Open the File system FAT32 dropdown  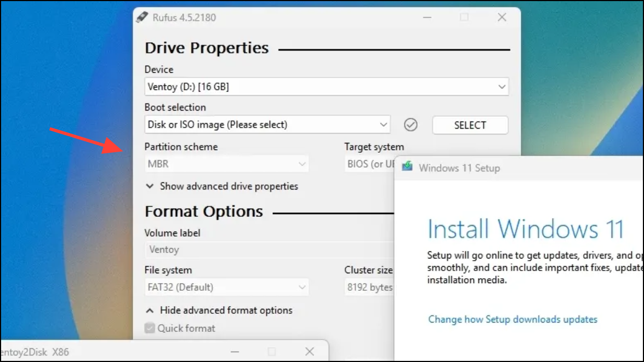pos(226,288)
